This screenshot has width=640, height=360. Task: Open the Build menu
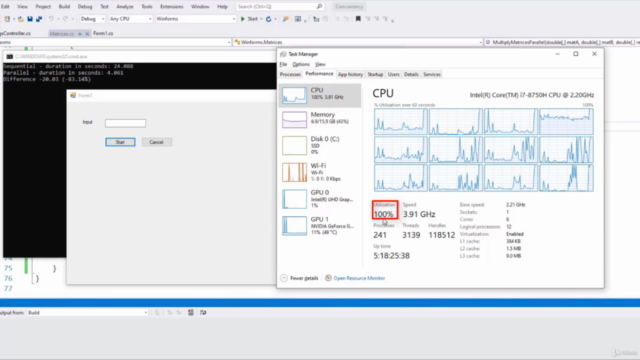64,7
